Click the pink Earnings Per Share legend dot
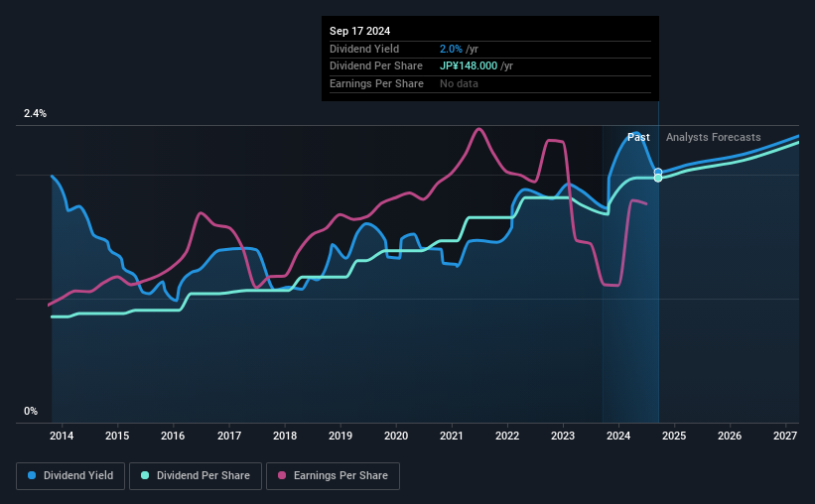 tap(282, 475)
